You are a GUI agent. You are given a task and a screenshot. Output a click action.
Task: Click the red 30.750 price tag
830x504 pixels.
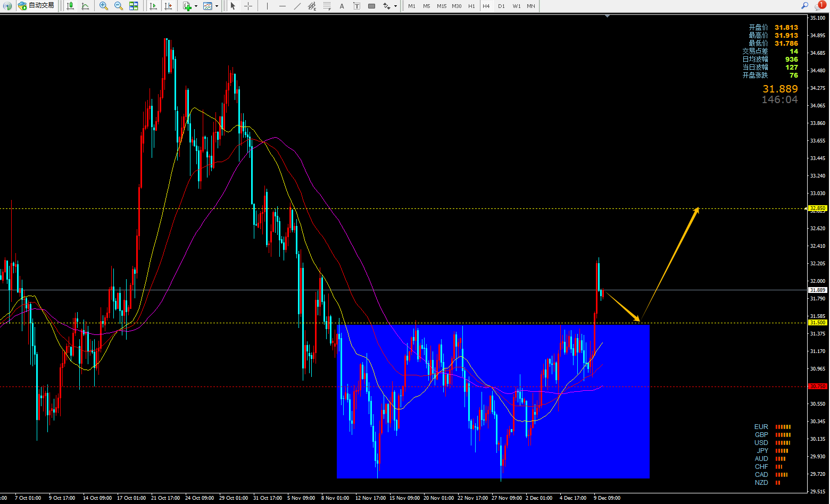click(818, 387)
